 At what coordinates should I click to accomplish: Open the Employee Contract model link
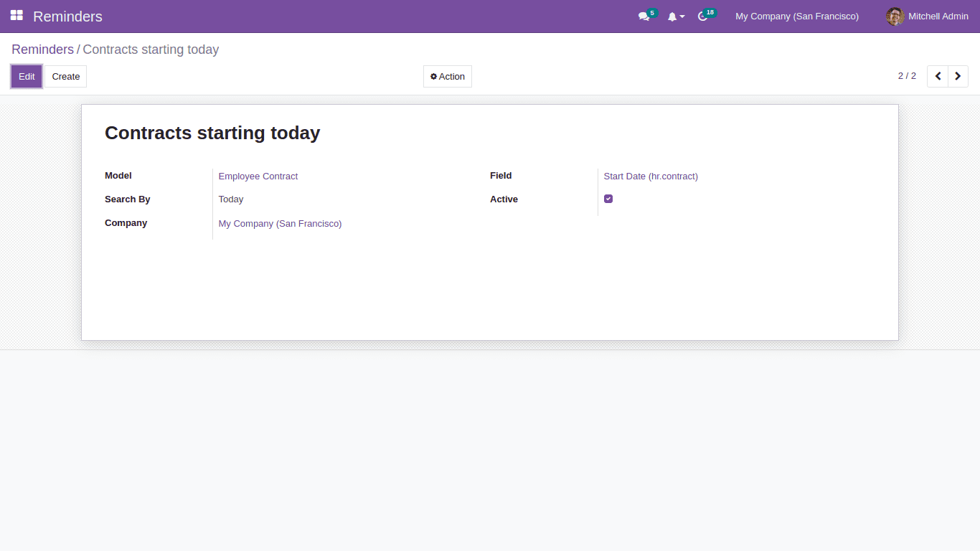tap(258, 176)
